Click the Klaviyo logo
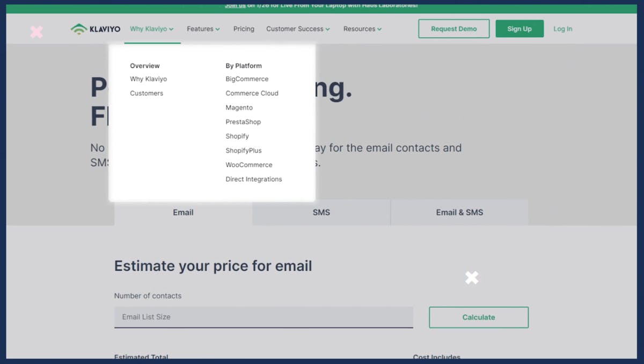644x364 pixels. [96, 29]
